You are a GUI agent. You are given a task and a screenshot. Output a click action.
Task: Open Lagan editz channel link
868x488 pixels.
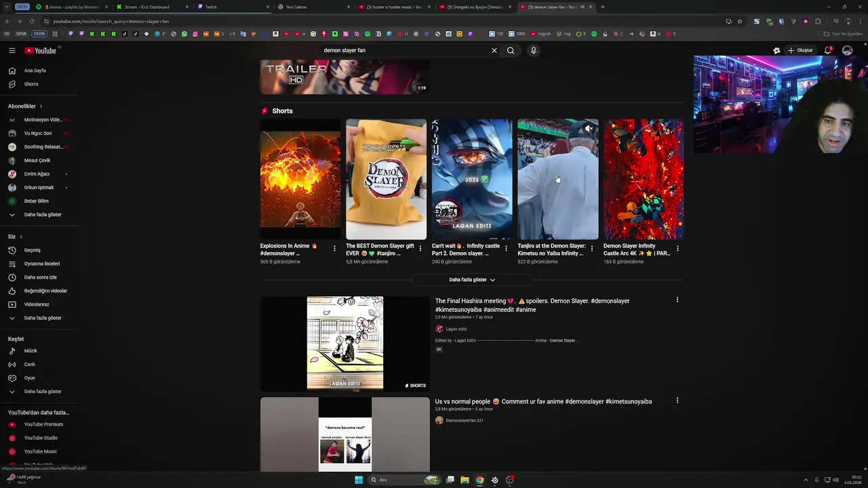point(456,329)
